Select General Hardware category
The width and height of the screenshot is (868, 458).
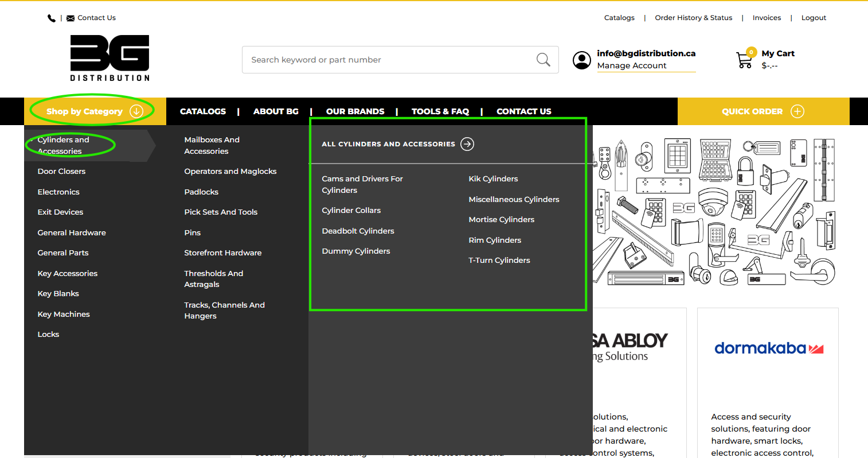72,232
